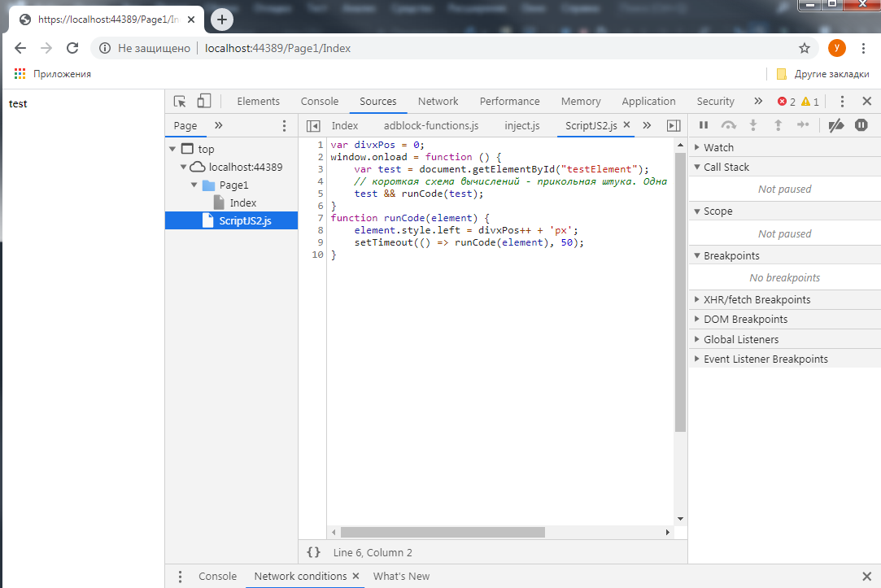The image size is (881, 588).
Task: Pause script execution button
Action: [704, 125]
